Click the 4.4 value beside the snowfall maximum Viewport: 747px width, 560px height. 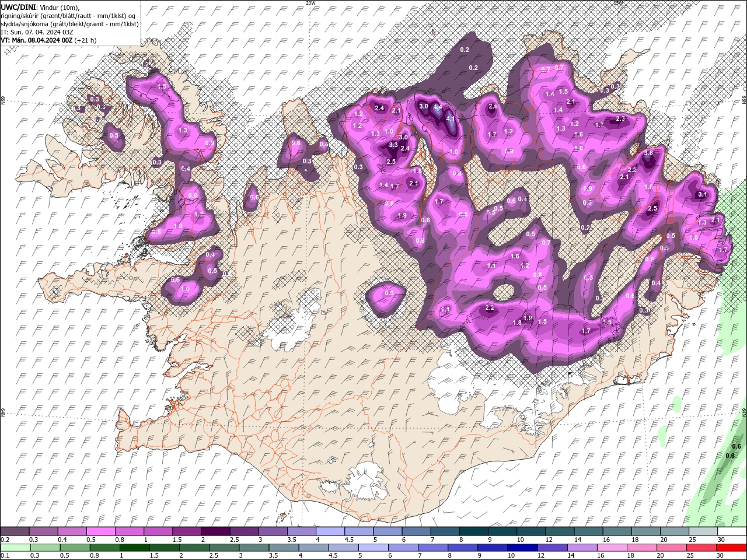[x=438, y=107]
